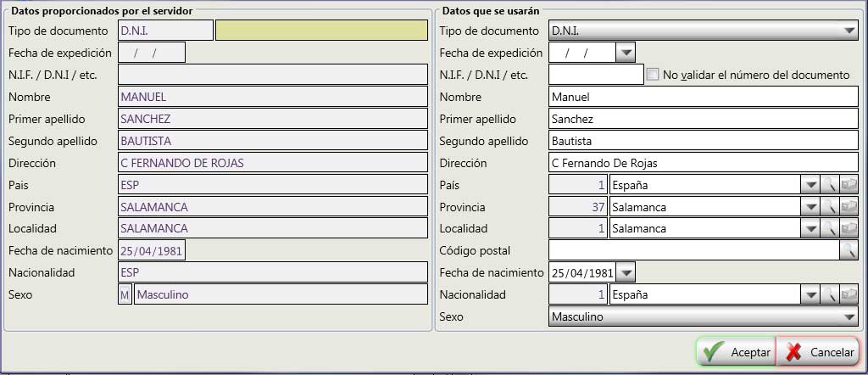
Task: Enable 'No validar el número del documento'
Action: [x=653, y=75]
